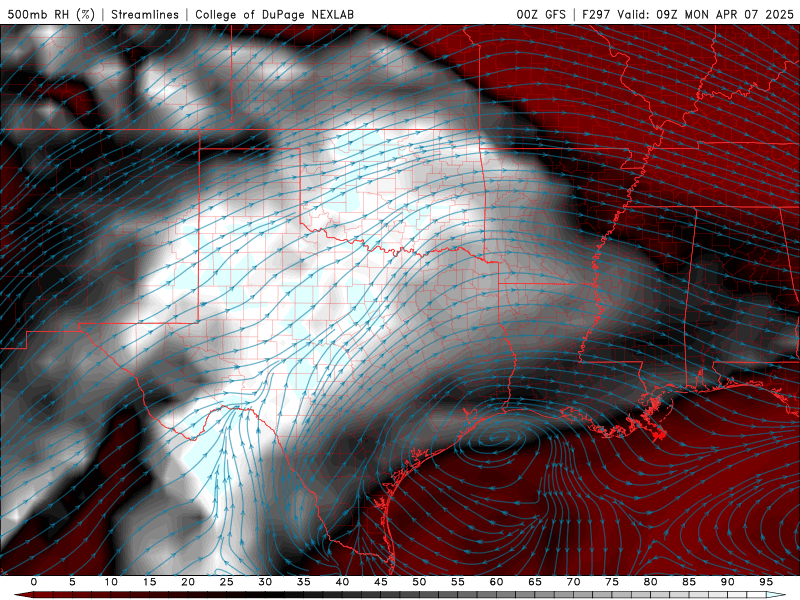Select the "00Z GFS" model run label
Screen dimensions: 800x600
(541, 14)
